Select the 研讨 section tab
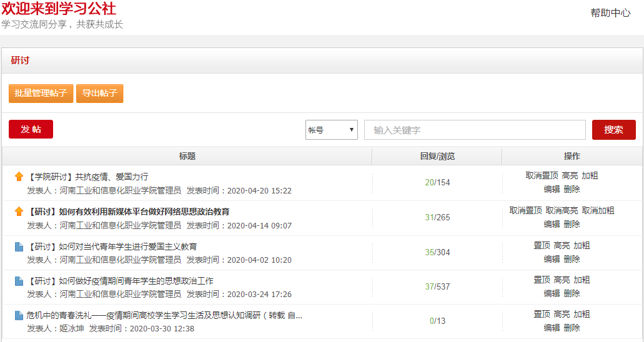The image size is (644, 342). tap(20, 61)
